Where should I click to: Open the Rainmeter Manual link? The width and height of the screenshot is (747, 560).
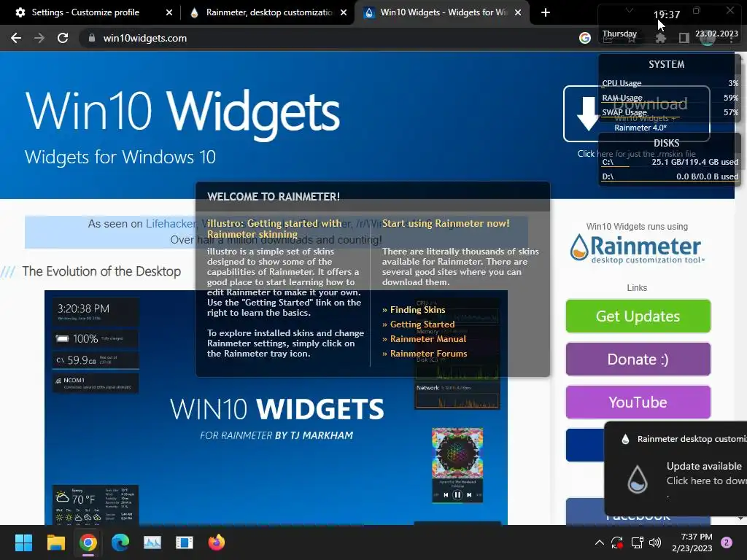click(427, 339)
